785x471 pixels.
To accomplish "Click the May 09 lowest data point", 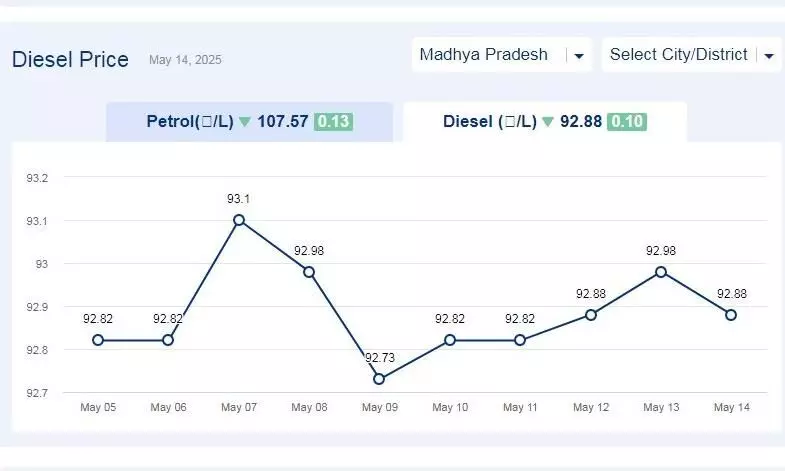I will [x=379, y=379].
